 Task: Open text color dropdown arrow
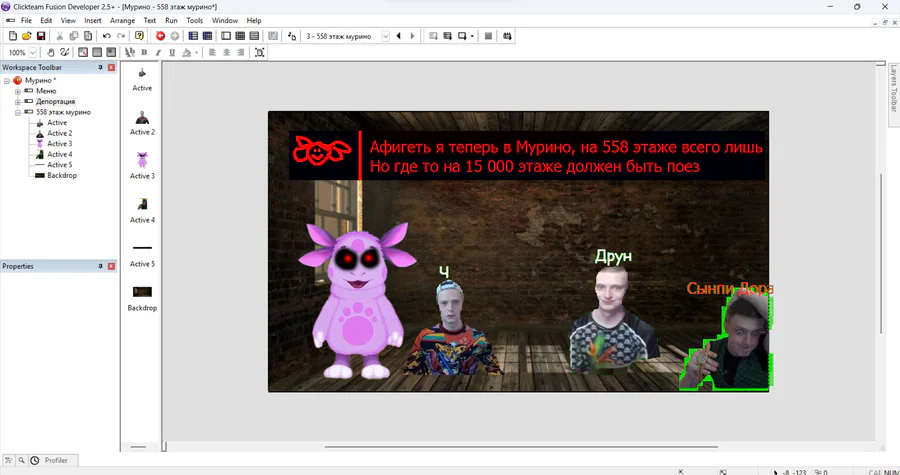pyautogui.click(x=196, y=52)
